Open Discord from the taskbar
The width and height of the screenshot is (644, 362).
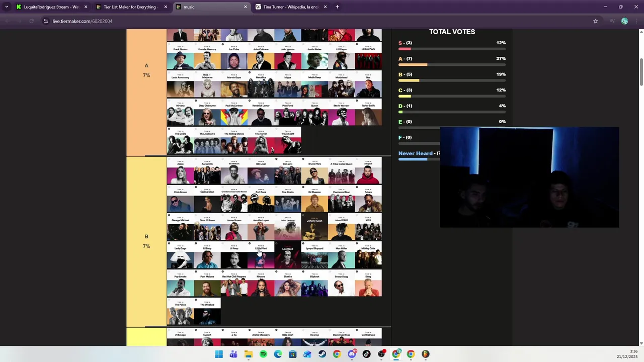point(352,354)
